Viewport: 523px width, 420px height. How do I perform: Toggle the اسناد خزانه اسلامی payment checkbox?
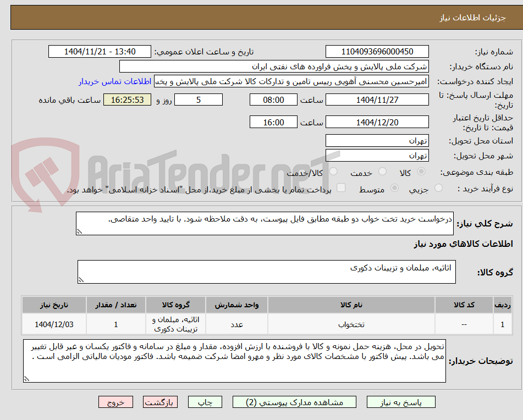click(341, 187)
